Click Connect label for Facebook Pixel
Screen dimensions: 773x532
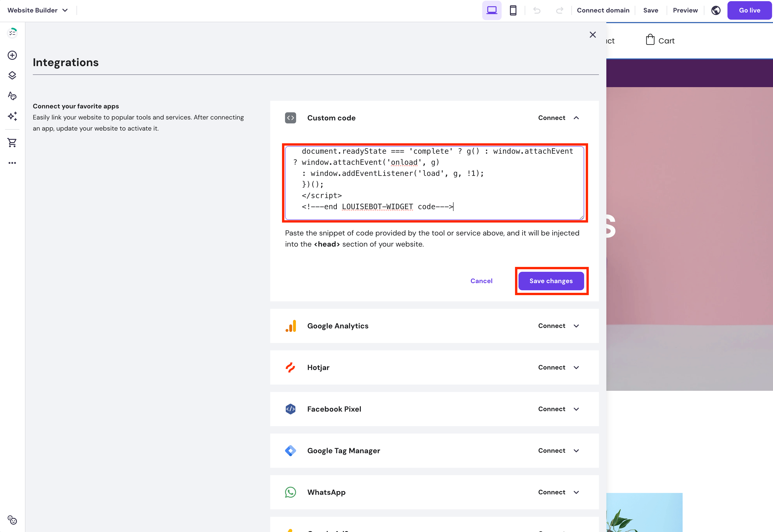[552, 409]
